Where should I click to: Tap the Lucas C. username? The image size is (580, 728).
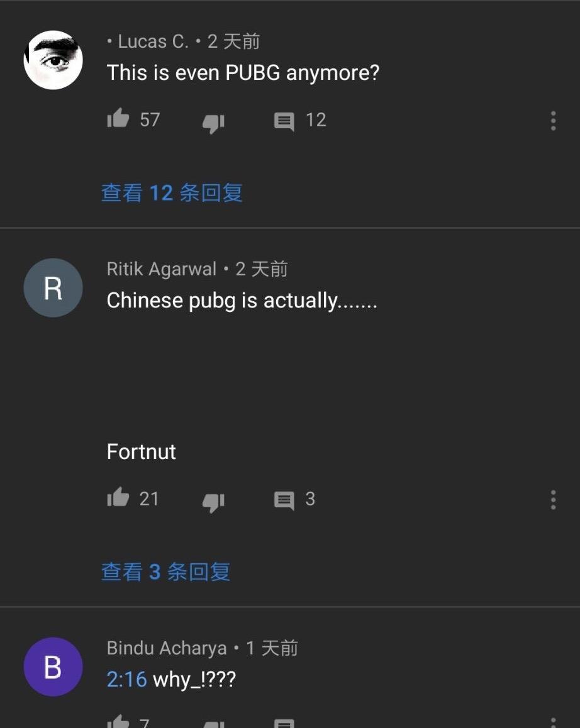[x=153, y=41]
